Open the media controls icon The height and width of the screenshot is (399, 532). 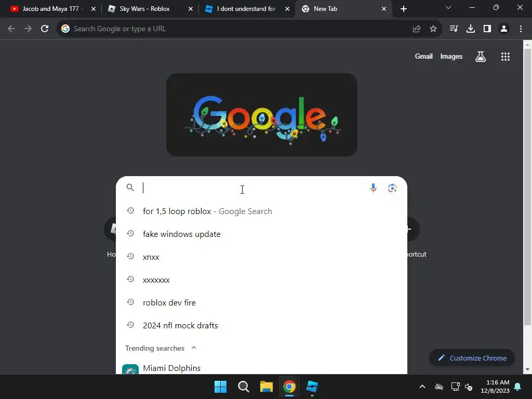pyautogui.click(x=454, y=29)
